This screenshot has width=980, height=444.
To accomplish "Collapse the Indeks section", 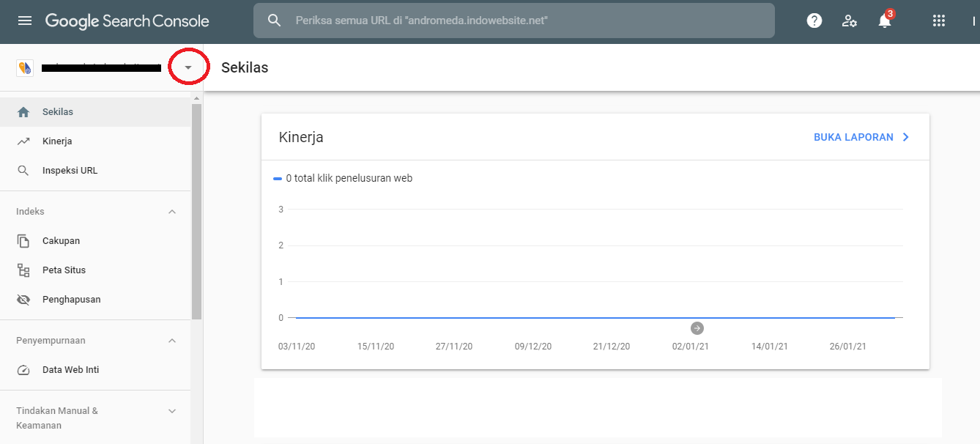I will pos(171,211).
